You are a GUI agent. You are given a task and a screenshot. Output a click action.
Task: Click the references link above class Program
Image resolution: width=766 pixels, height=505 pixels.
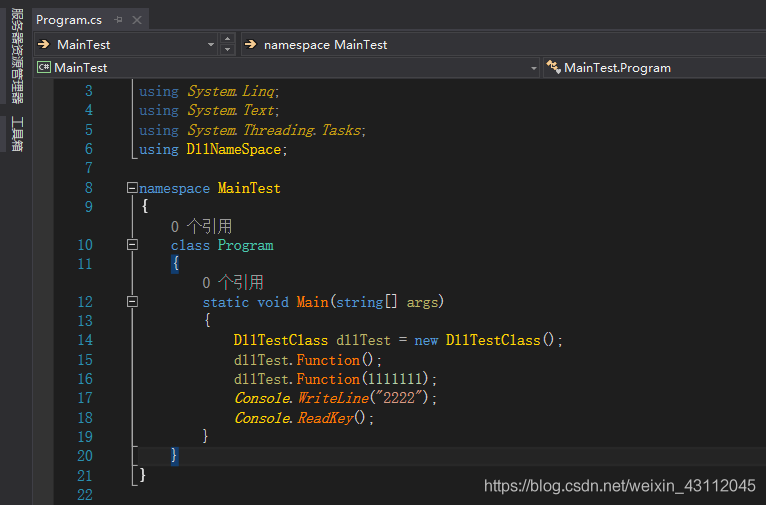[201, 227]
